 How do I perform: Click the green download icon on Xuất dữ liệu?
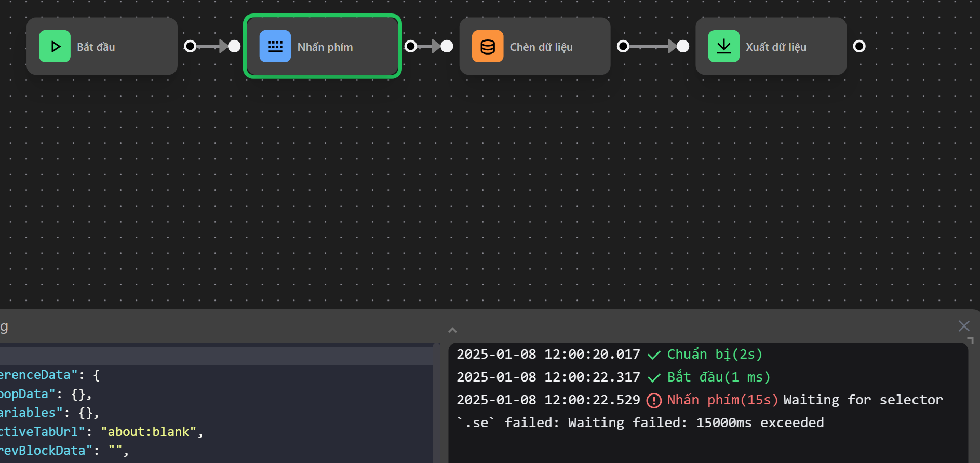click(723, 46)
